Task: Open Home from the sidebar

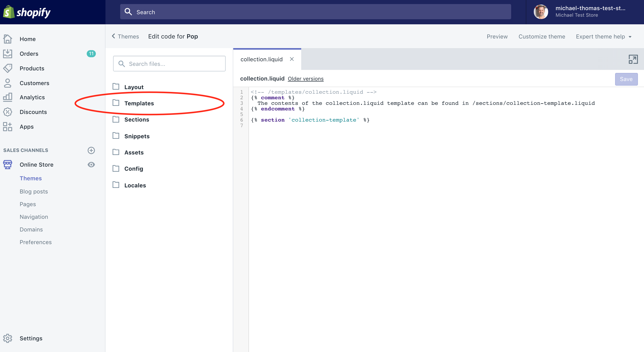Action: click(28, 39)
